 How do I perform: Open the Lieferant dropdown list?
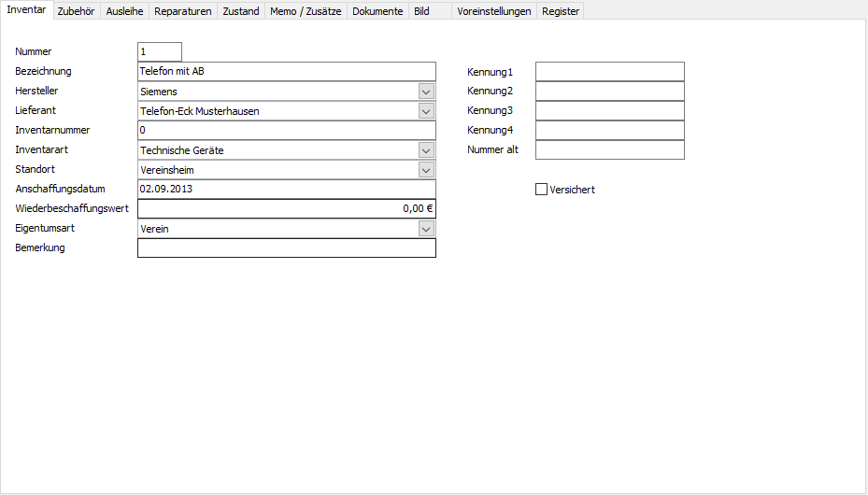coord(426,111)
